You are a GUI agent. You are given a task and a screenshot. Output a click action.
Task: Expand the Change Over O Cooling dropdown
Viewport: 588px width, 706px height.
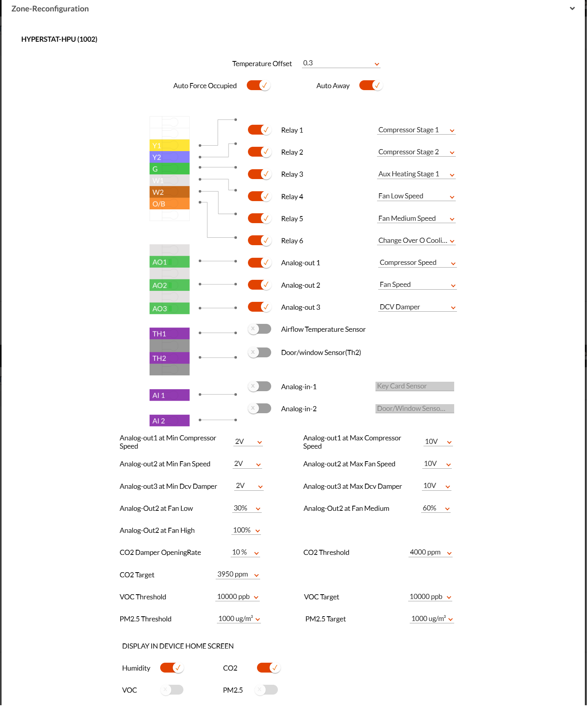[x=416, y=240]
